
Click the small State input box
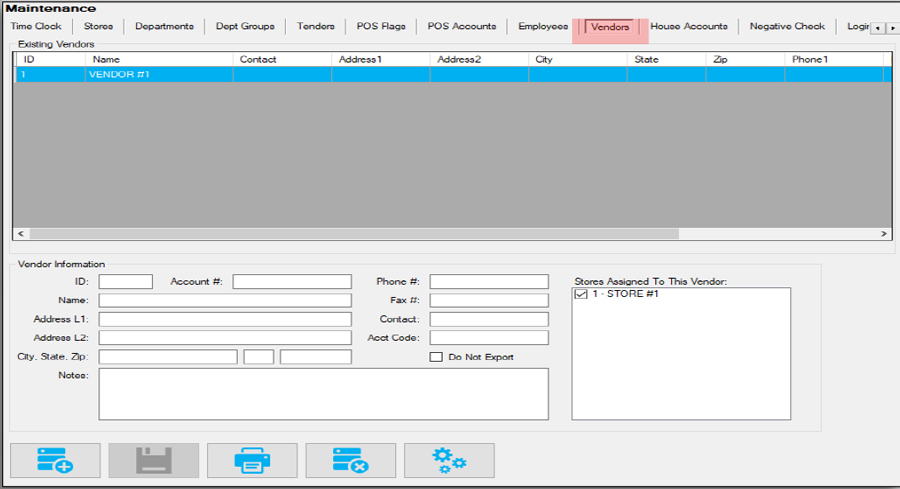tap(259, 356)
